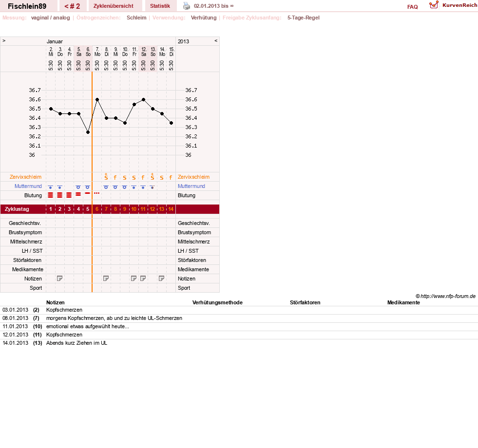Click the light bleeding symbol on cycle day 5

88,193
